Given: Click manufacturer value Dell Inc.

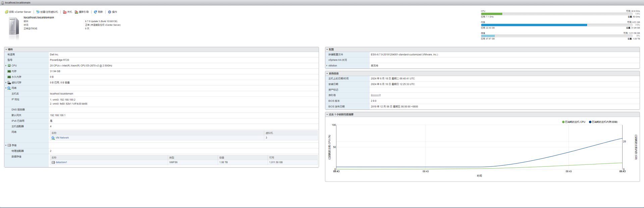Looking at the screenshot, I should pos(54,54).
